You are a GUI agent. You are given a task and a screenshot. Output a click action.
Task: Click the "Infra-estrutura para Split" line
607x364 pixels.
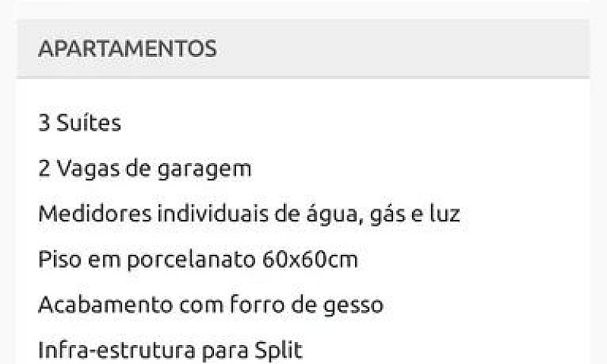[x=170, y=350]
